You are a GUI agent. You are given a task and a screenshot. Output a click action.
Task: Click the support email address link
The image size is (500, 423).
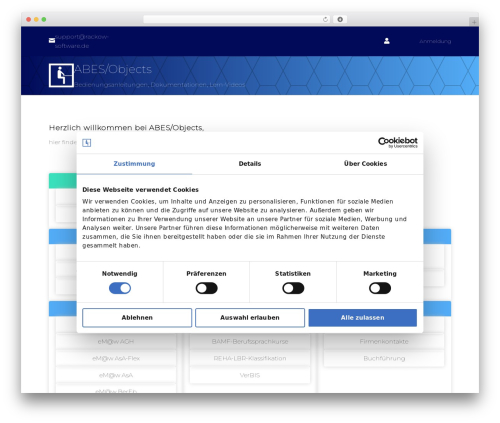(x=81, y=41)
